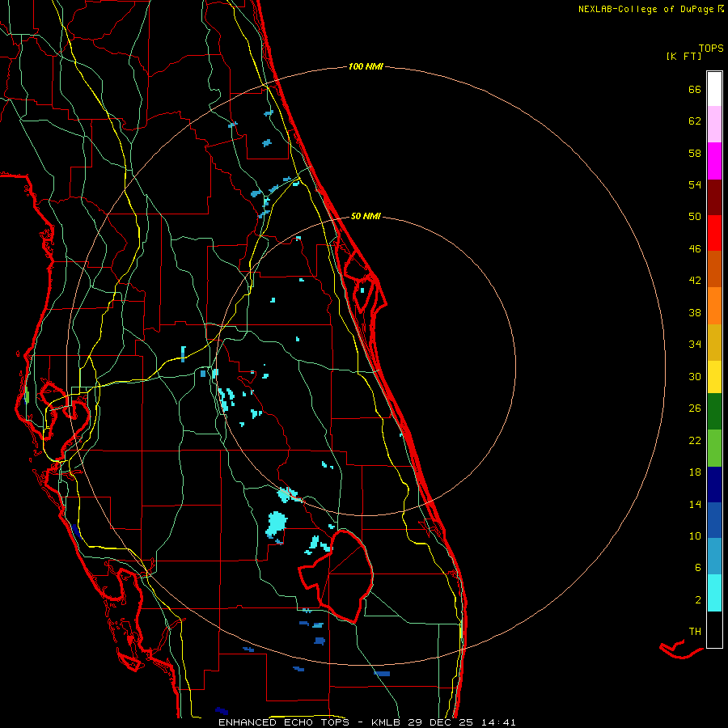
Task: Click the 50 value on the scale
Action: point(695,216)
